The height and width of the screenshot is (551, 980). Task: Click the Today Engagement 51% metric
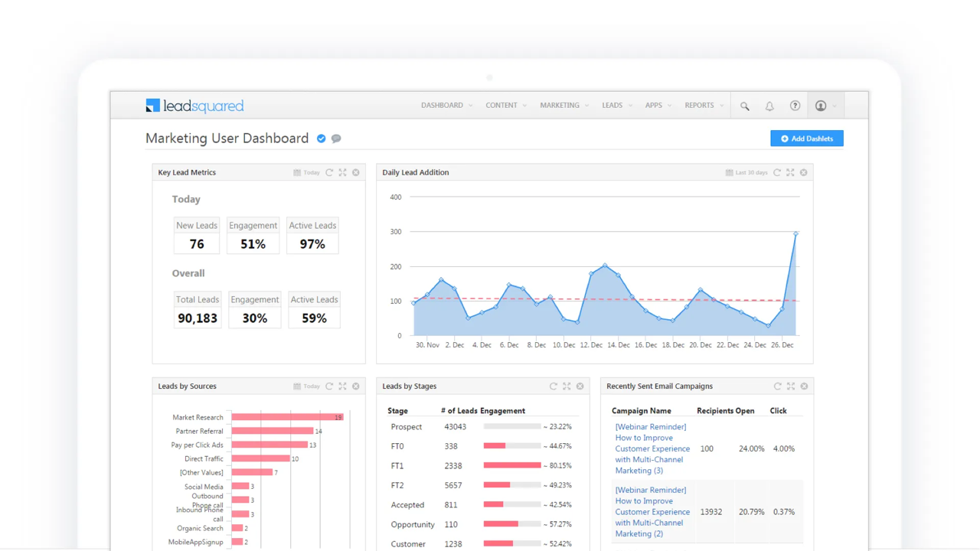[x=253, y=236]
